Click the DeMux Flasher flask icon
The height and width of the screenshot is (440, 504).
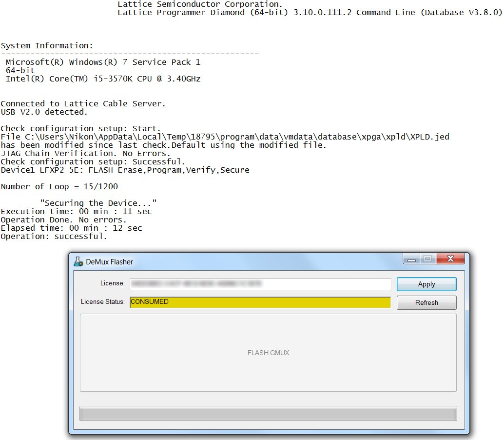[x=78, y=261]
